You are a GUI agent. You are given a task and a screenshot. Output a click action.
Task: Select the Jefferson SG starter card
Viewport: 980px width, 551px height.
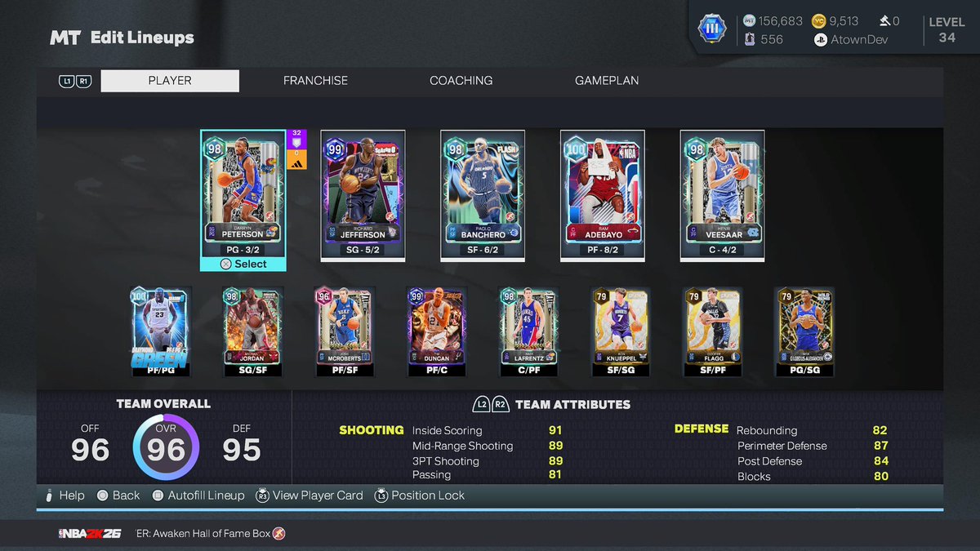[363, 195]
